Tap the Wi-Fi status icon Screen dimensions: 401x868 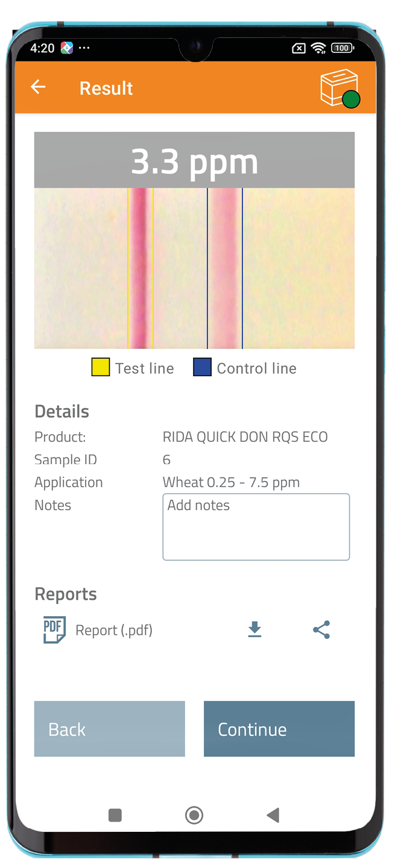tap(319, 48)
